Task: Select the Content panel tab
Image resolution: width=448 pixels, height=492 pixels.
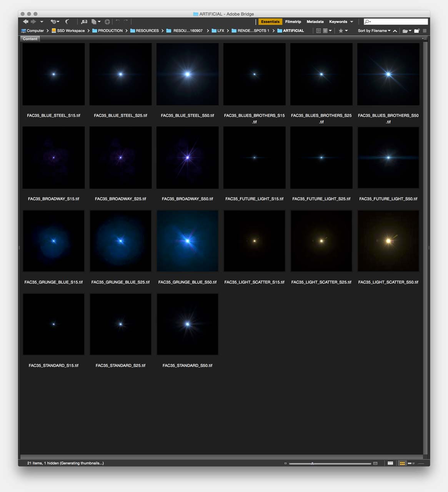Action: (30, 39)
